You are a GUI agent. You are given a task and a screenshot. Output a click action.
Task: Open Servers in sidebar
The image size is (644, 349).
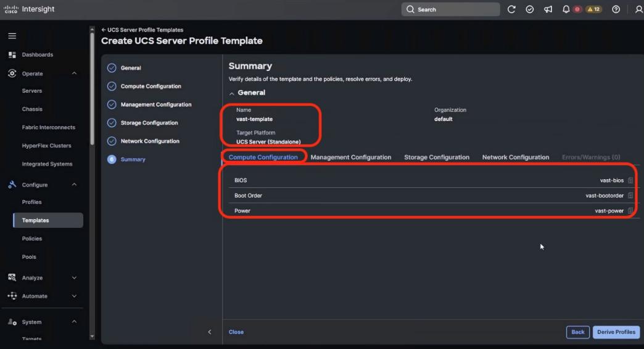(x=32, y=91)
